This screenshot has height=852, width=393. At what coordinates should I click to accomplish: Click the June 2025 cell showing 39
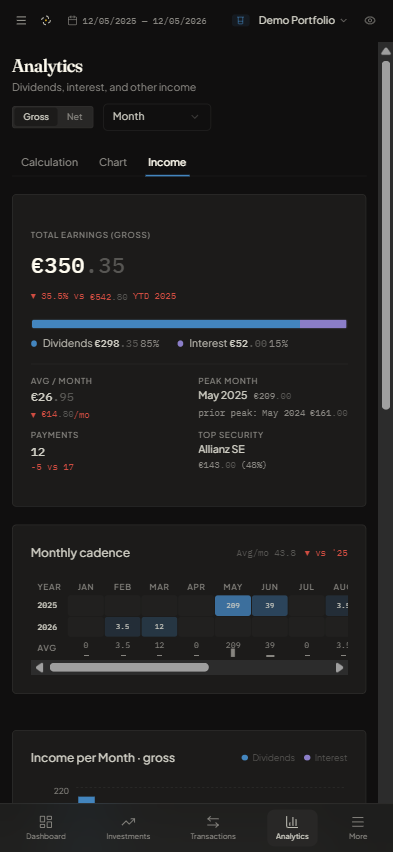coord(270,605)
